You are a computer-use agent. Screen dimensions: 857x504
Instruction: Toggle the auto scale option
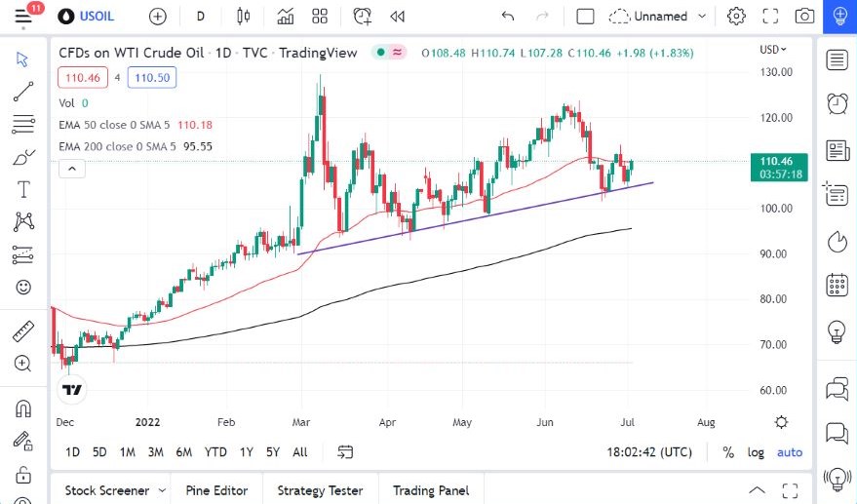click(790, 452)
